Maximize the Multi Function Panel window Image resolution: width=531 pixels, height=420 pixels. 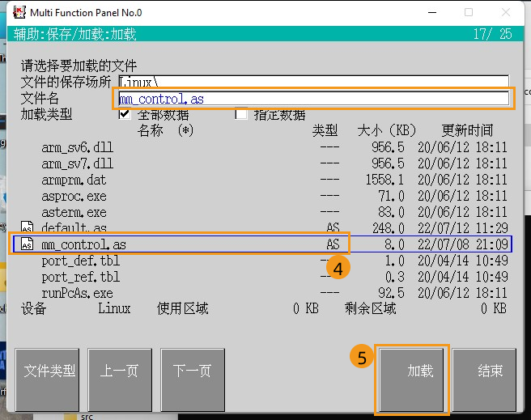coord(469,12)
